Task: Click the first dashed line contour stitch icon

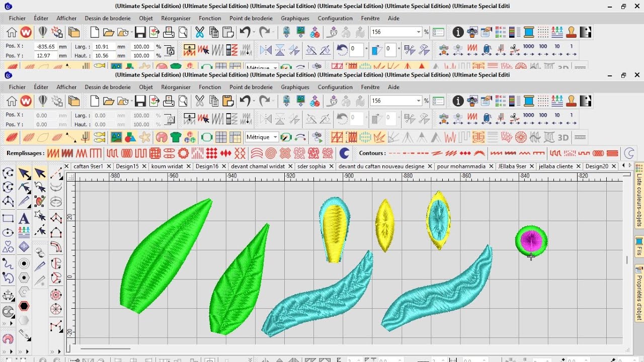Action: click(x=395, y=153)
